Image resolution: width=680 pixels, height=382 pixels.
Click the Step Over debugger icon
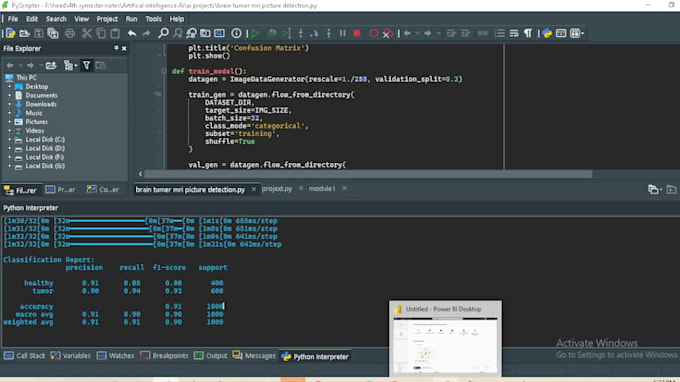tap(314, 33)
